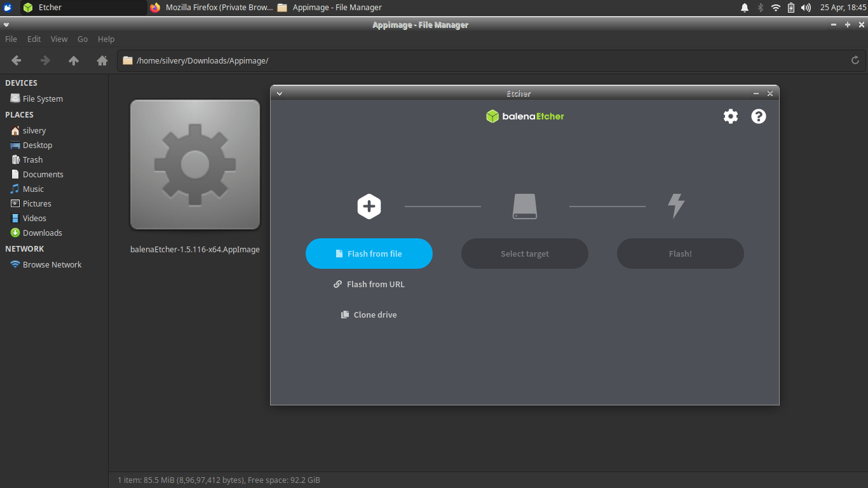Go back in File Manager
The width and height of the screenshot is (868, 488).
(17, 60)
